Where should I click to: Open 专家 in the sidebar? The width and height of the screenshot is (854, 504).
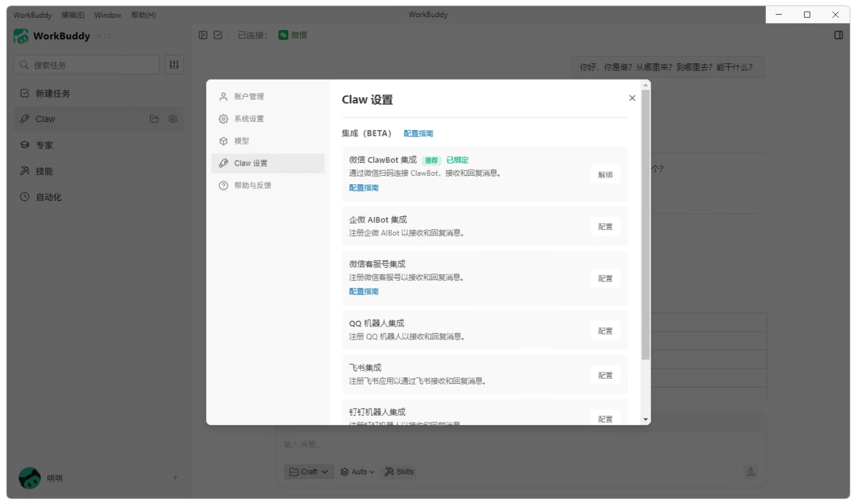tap(99, 145)
